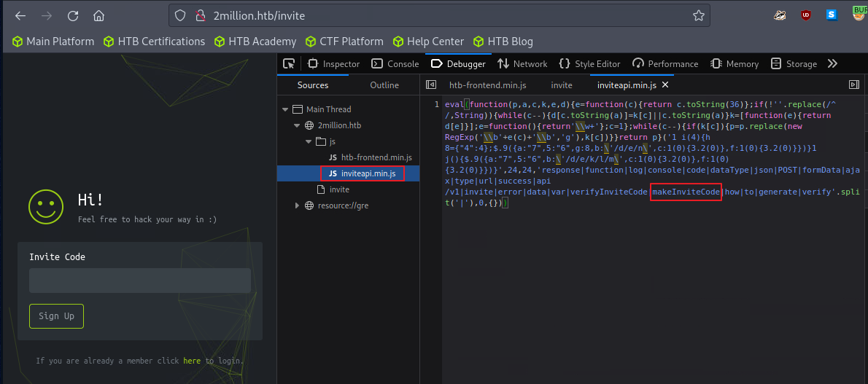Click the js folder label

point(332,141)
